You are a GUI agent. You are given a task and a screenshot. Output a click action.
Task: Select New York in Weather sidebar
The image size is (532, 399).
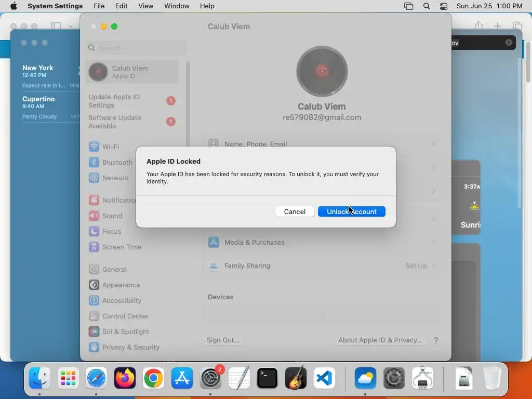tap(50, 76)
